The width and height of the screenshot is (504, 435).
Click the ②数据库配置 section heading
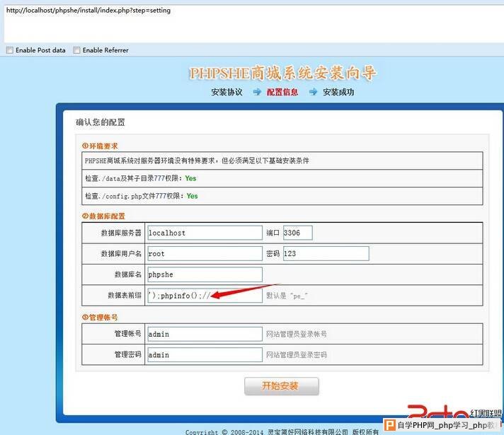tap(103, 216)
